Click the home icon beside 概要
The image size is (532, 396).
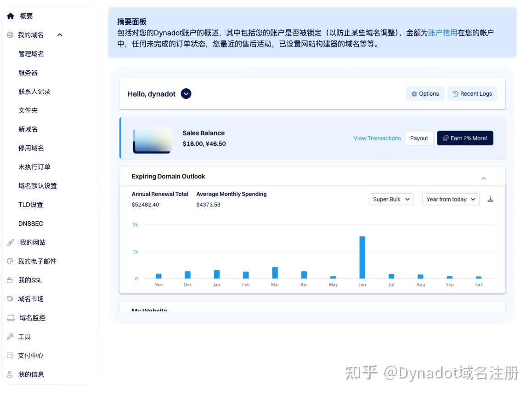point(11,16)
